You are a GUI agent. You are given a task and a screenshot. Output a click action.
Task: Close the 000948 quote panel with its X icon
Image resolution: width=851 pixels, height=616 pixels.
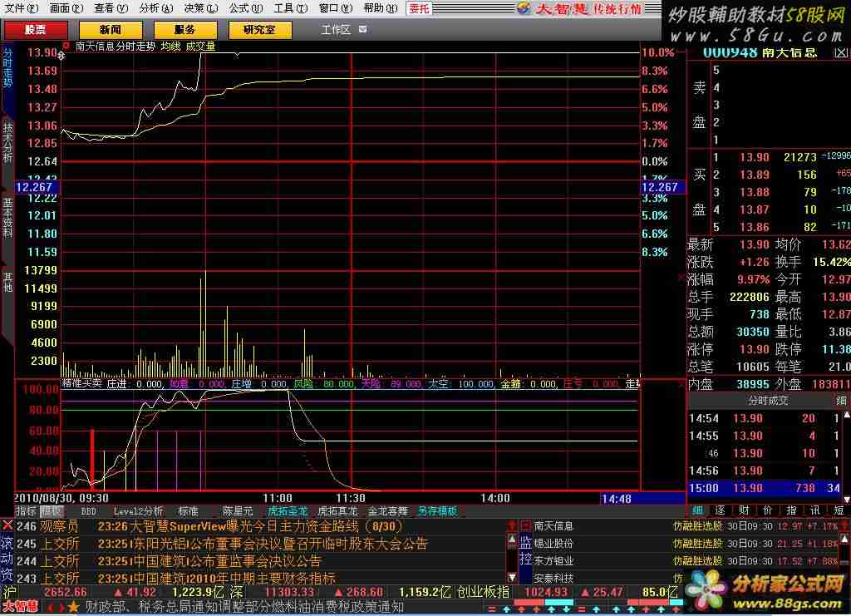841,52
